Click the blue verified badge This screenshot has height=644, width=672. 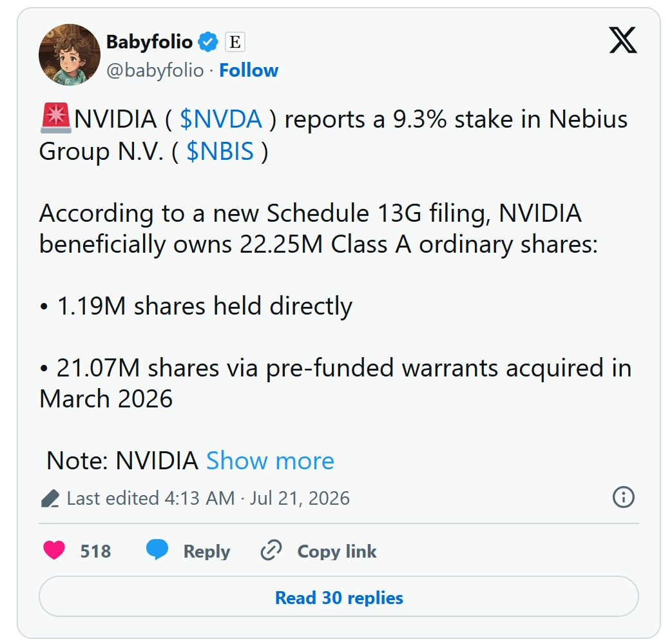208,42
